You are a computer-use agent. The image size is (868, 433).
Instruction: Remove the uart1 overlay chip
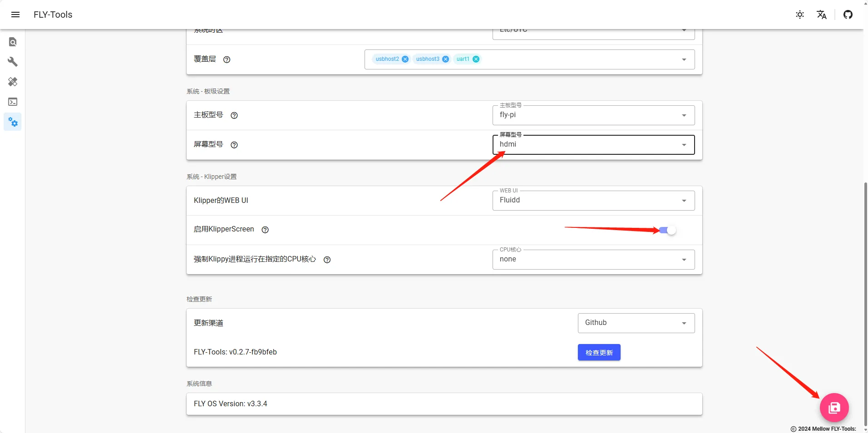point(476,59)
